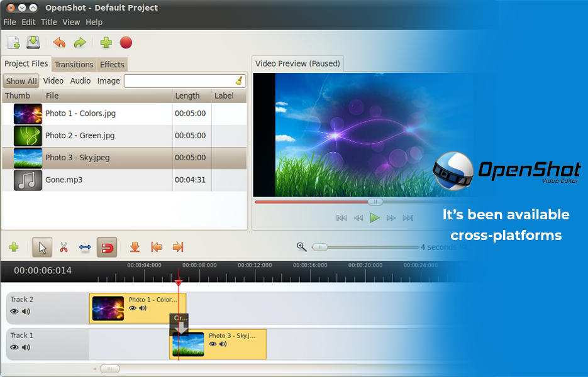588x377 pixels.
Task: Toggle the snapping magnet tool
Action: tap(107, 248)
